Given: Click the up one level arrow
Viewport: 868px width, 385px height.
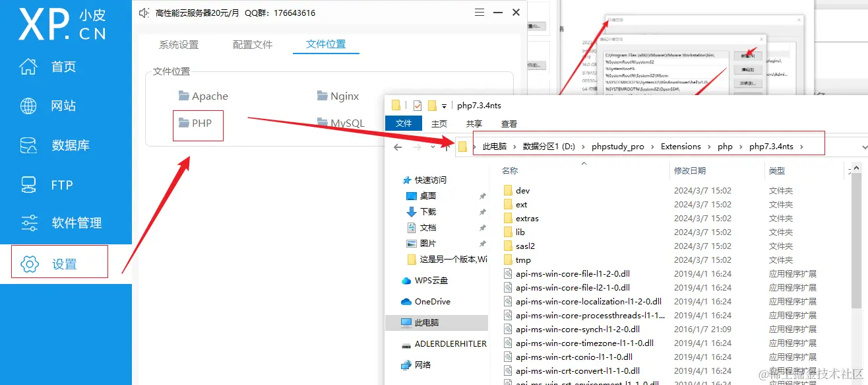Looking at the screenshot, I should [447, 147].
